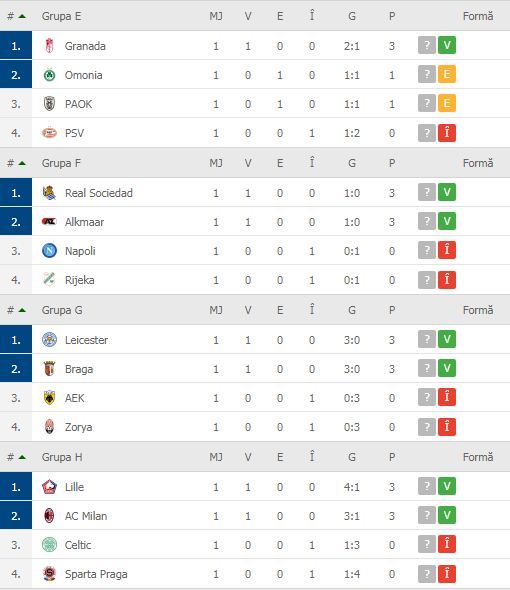The height and width of the screenshot is (590, 510).
Task: Click the PSV club badge
Action: pyautogui.click(x=49, y=133)
